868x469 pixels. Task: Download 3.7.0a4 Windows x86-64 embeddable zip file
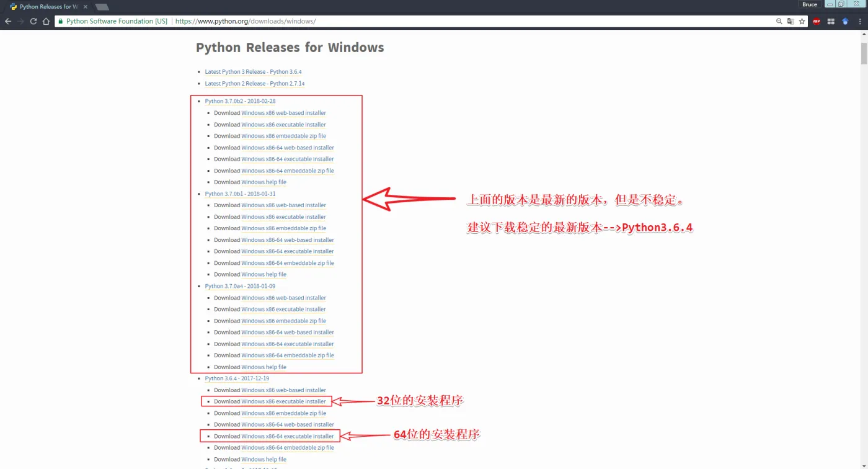(288, 355)
